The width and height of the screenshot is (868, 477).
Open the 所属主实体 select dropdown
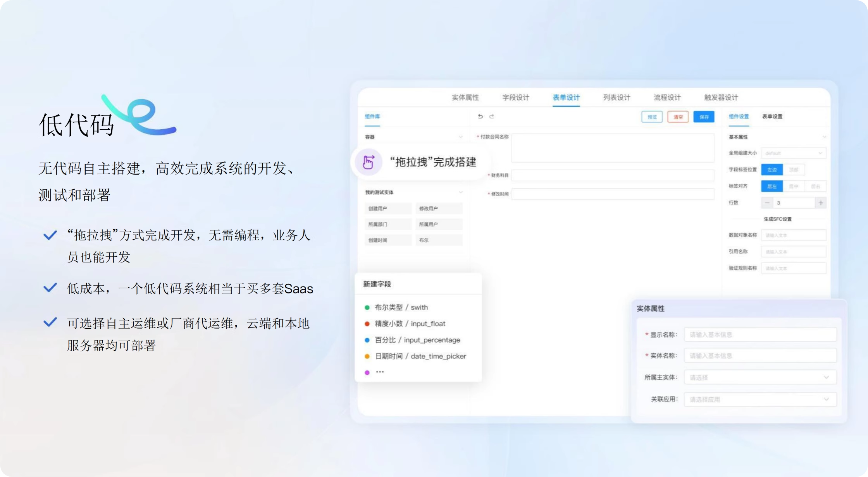point(759,377)
